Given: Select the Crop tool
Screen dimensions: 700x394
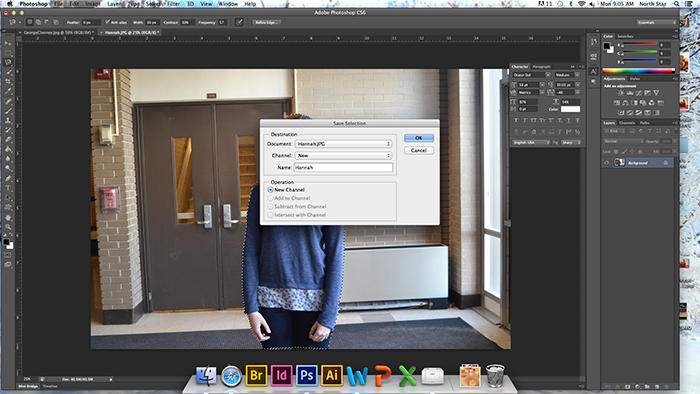Looking at the screenshot, I should [x=8, y=82].
